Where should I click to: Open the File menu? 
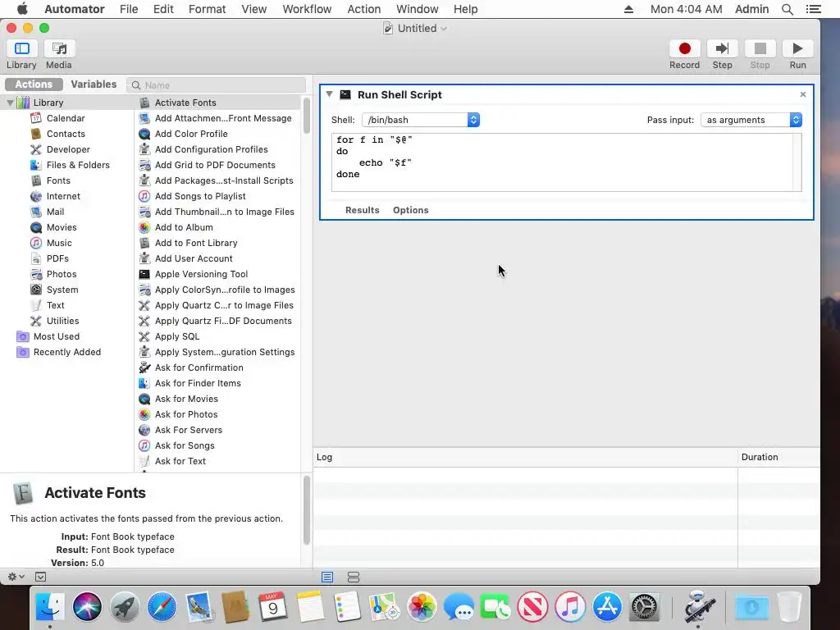click(129, 9)
